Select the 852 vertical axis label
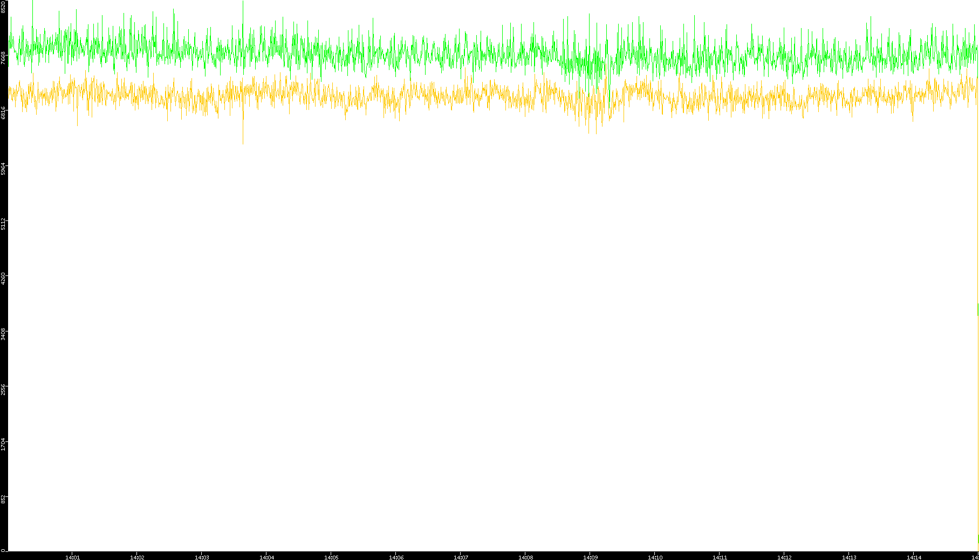The image size is (979, 560). [x=4, y=499]
